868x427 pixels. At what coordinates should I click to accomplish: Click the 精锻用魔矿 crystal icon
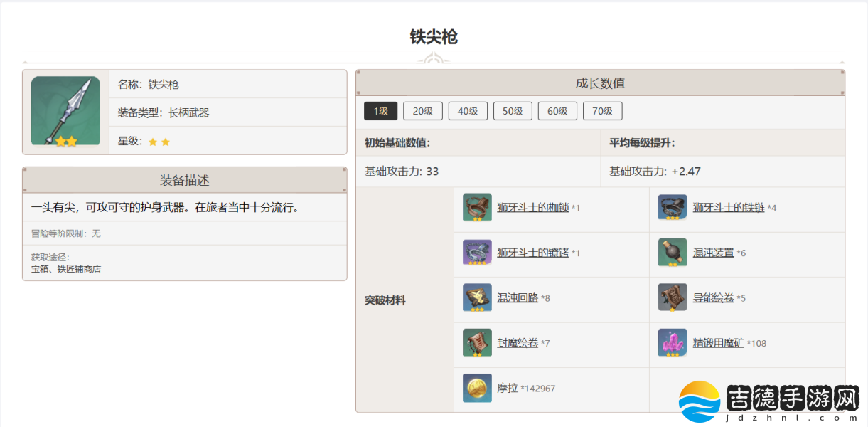(672, 343)
